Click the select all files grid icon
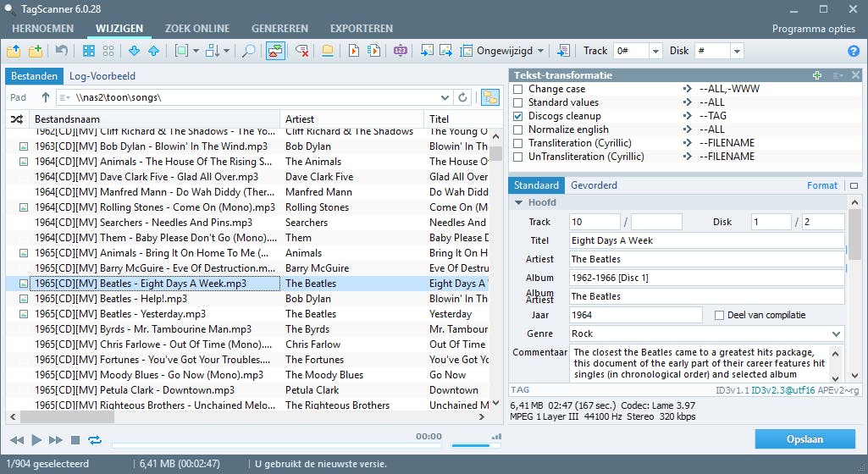Image resolution: width=868 pixels, height=474 pixels. tap(89, 51)
